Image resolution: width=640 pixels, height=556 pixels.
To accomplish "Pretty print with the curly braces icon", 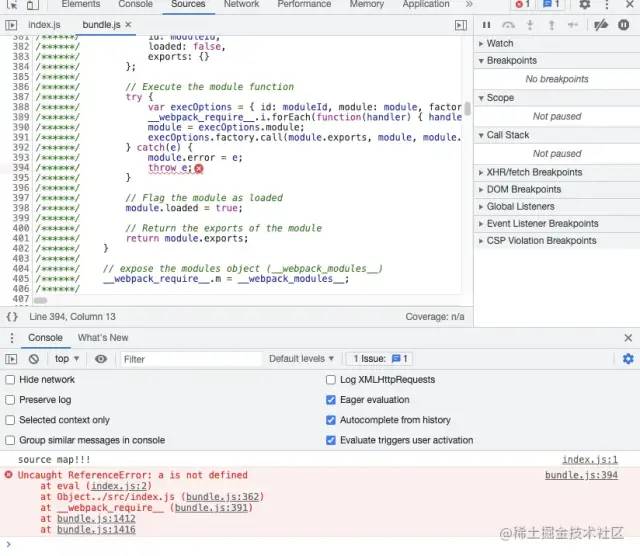I will 12,317.
